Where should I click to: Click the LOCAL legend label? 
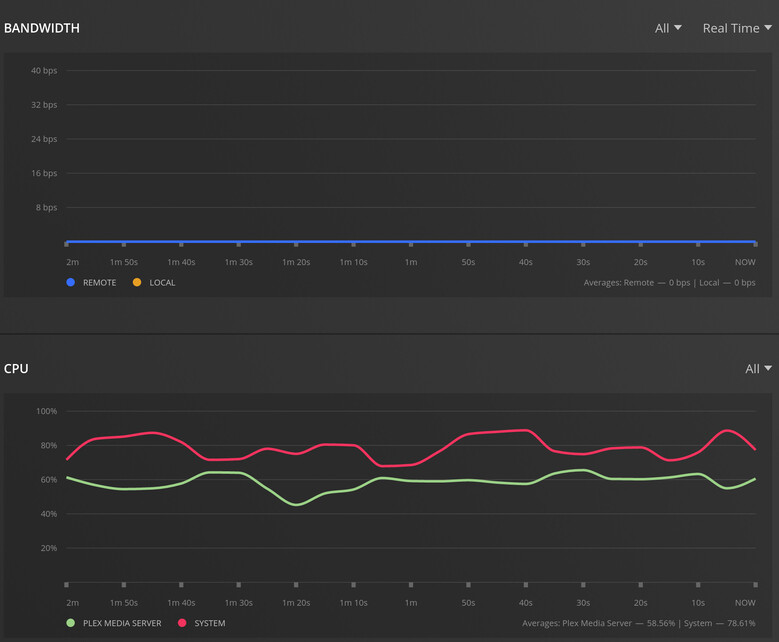click(162, 283)
